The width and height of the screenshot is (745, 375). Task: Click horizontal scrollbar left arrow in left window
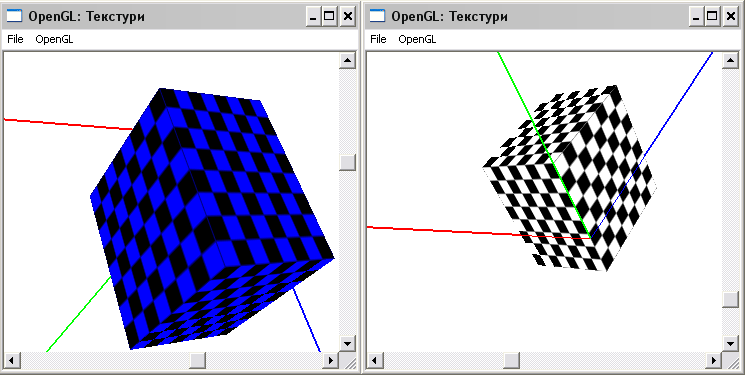coord(11,361)
